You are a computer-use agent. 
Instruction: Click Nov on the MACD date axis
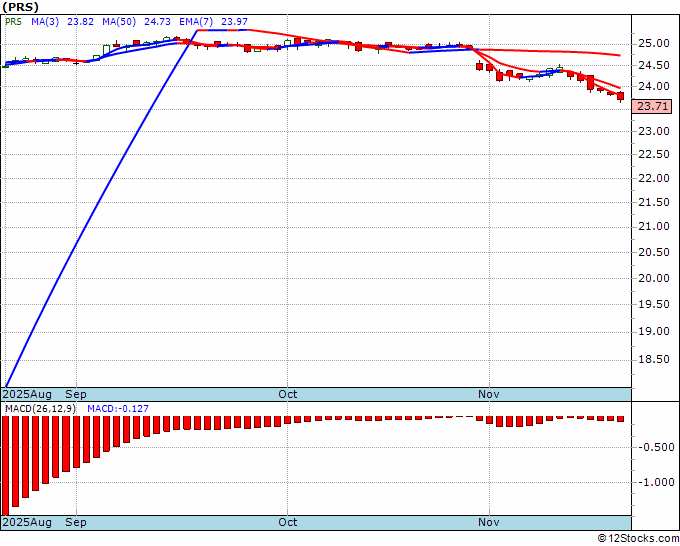[489, 523]
